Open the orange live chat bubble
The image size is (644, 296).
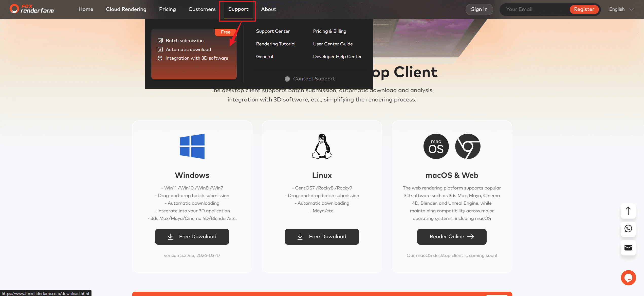click(628, 278)
